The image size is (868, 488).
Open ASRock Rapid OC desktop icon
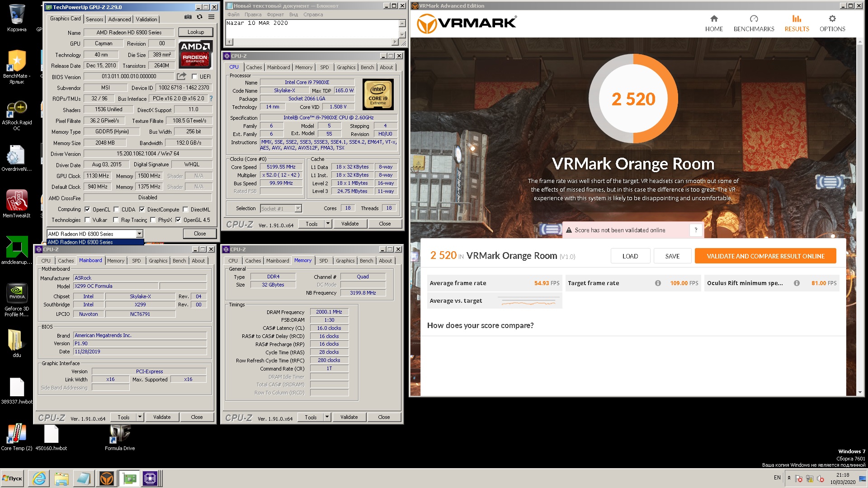click(x=17, y=116)
